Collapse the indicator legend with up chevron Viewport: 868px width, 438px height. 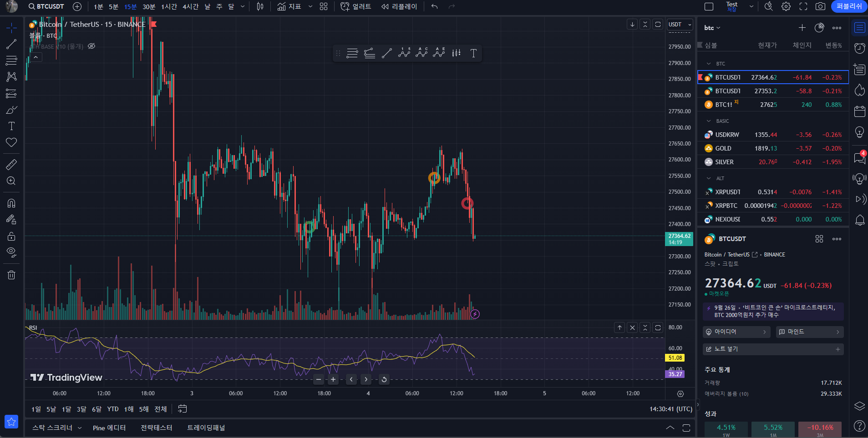coord(36,57)
